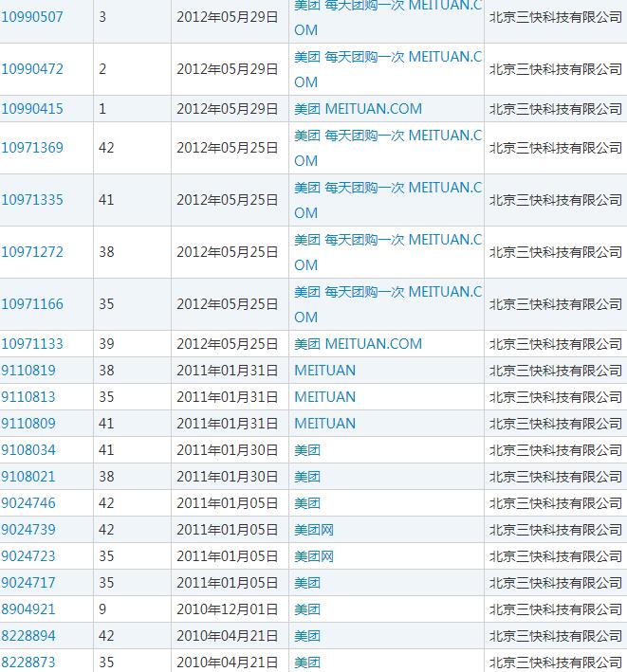Open registration number 8228894 link

[28, 636]
